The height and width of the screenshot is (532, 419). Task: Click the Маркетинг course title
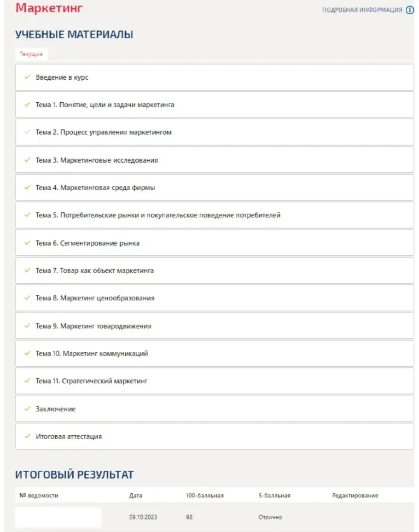pyautogui.click(x=49, y=8)
